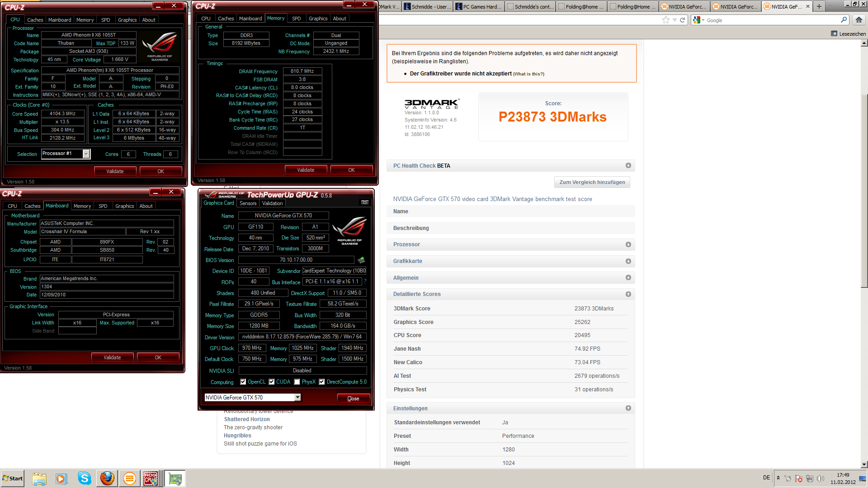Viewport: 868px width, 488px height.
Task: Reload the page in Firefox
Action: pos(682,20)
